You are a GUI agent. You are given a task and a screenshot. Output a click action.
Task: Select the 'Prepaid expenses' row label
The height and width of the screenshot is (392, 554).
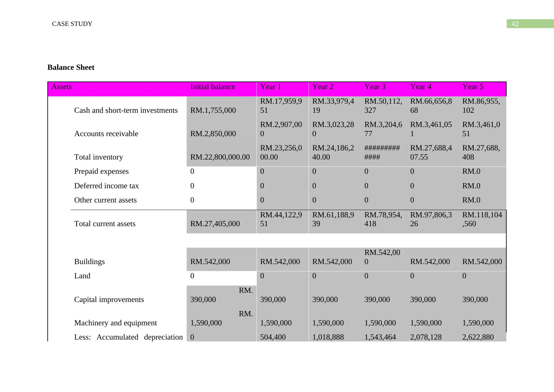(x=101, y=171)
